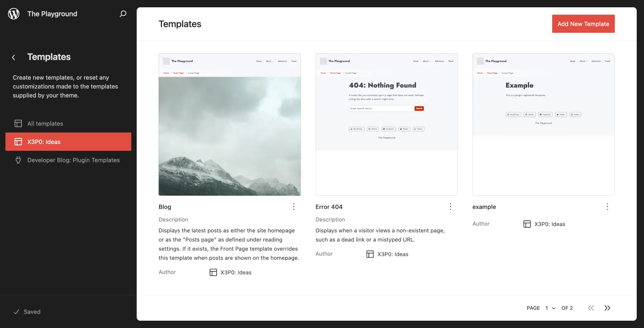Click the X3P0: Ideas sidebar layout icon
The image size is (644, 328).
tap(18, 142)
